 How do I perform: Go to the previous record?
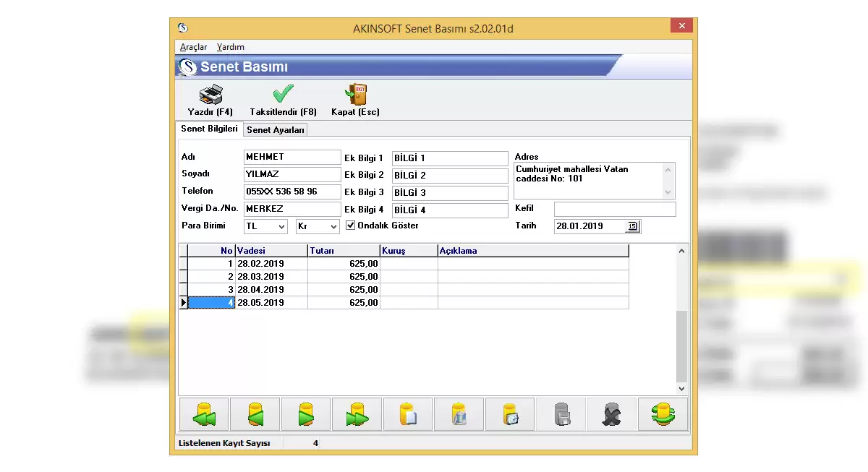coord(255,415)
